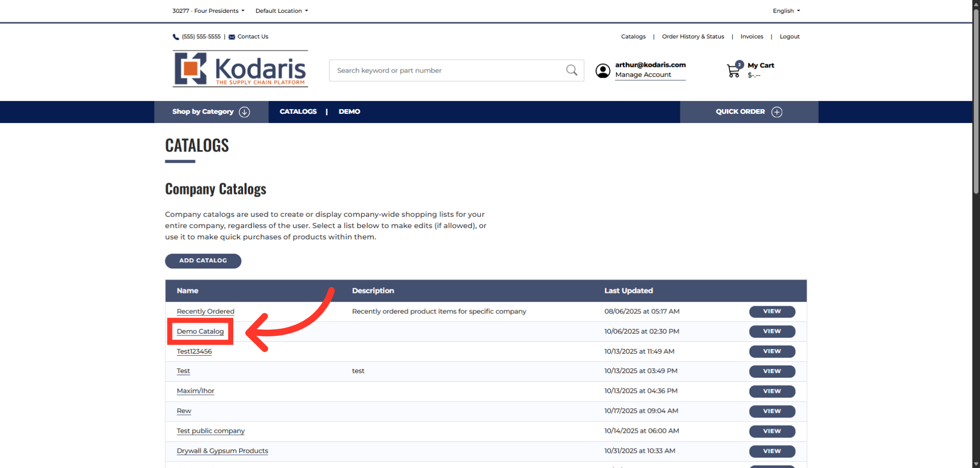The image size is (980, 468).
Task: Open the Test catalog link
Action: tap(183, 371)
